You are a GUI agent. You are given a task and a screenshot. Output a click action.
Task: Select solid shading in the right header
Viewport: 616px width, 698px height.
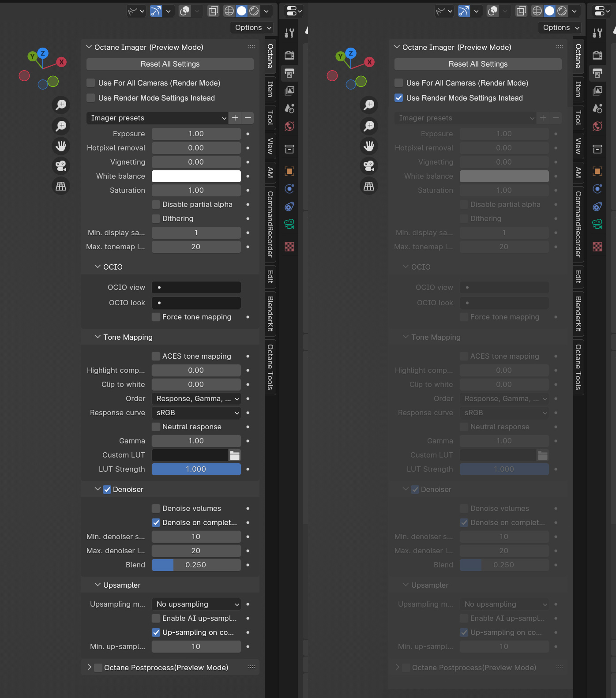(549, 11)
